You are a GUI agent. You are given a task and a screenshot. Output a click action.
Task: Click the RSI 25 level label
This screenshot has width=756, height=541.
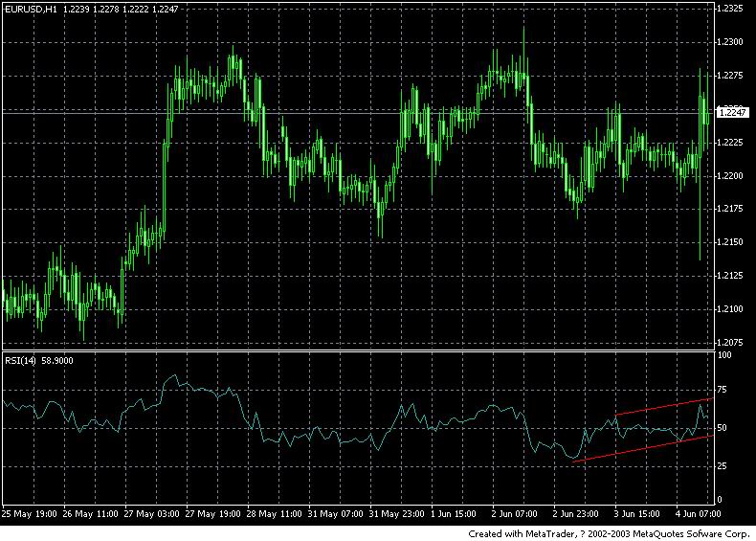722,465
